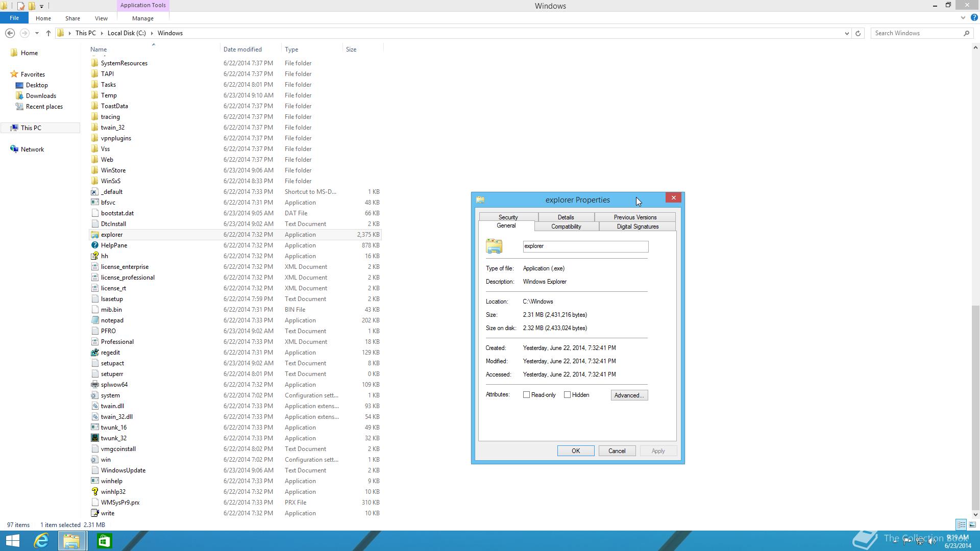Click the Up one level arrow

click(48, 33)
